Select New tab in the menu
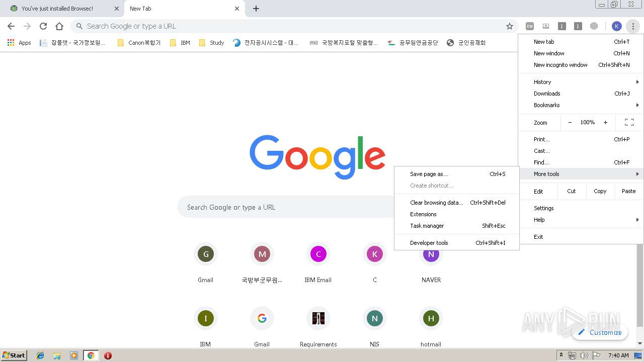The image size is (644, 362). 581,42
